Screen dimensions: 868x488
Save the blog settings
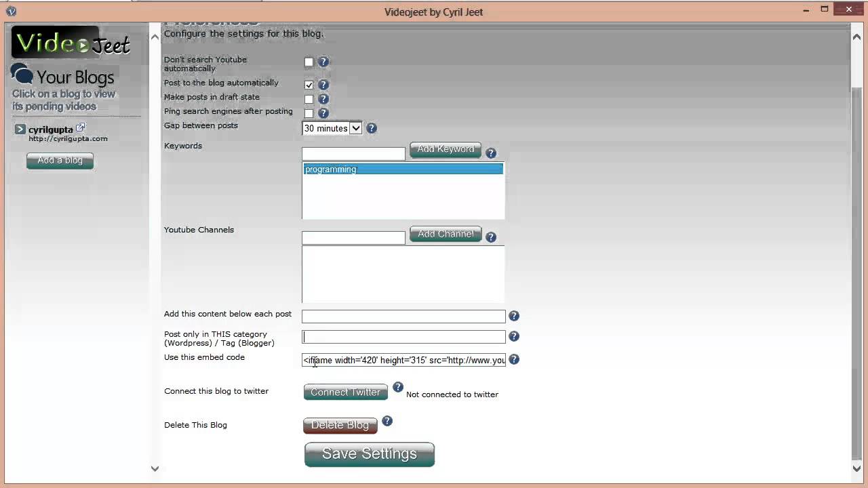click(370, 454)
